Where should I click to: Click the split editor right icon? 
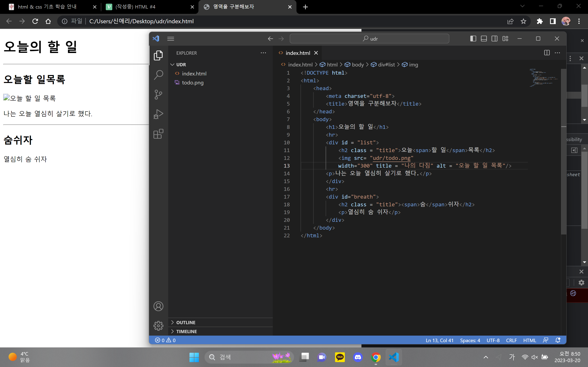point(547,53)
